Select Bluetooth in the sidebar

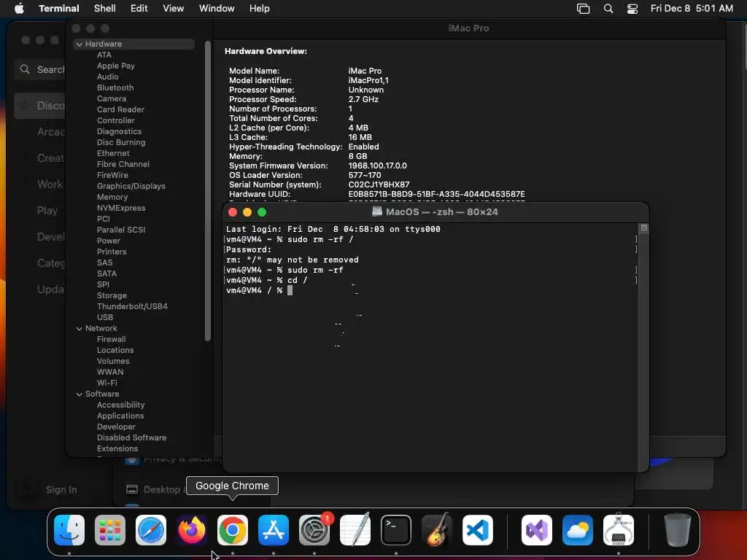click(115, 87)
